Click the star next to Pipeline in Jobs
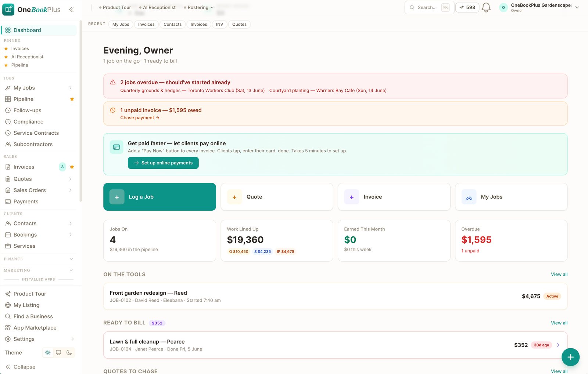Screen dimensions: 588x374 click(x=72, y=99)
